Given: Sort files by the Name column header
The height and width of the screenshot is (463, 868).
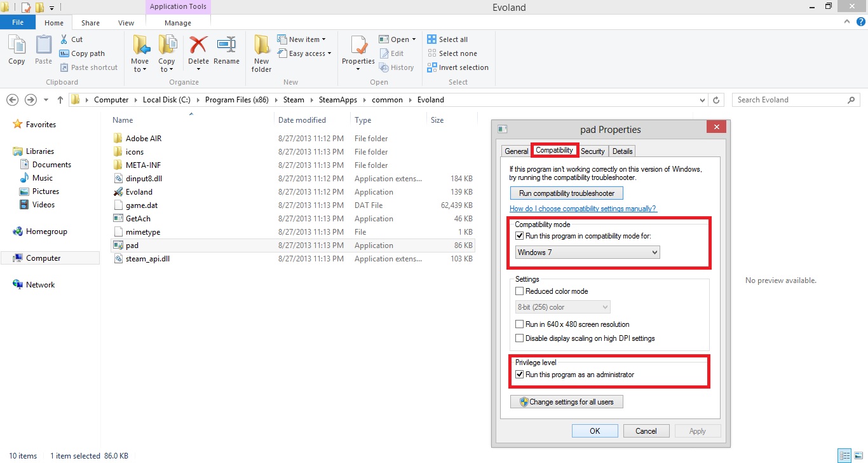Looking at the screenshot, I should [x=123, y=120].
